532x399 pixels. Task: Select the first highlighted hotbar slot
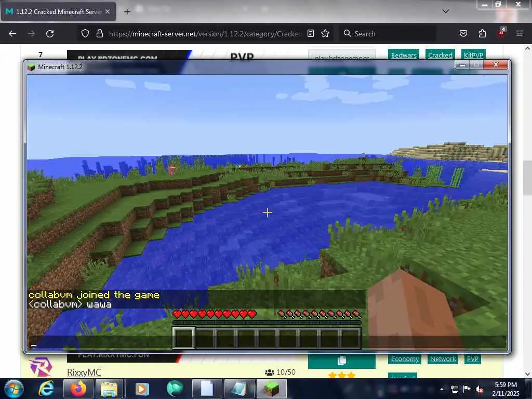coord(184,338)
